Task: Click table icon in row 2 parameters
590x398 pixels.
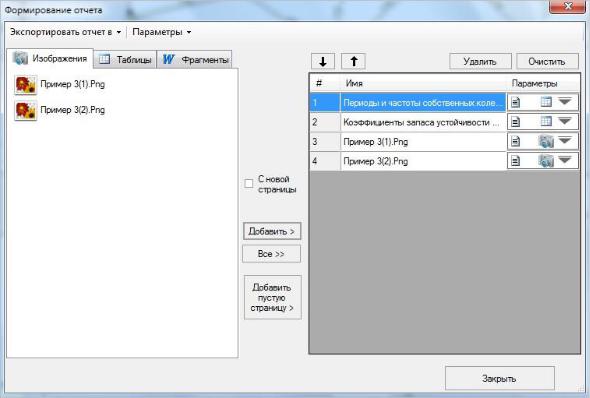Action: point(546,122)
